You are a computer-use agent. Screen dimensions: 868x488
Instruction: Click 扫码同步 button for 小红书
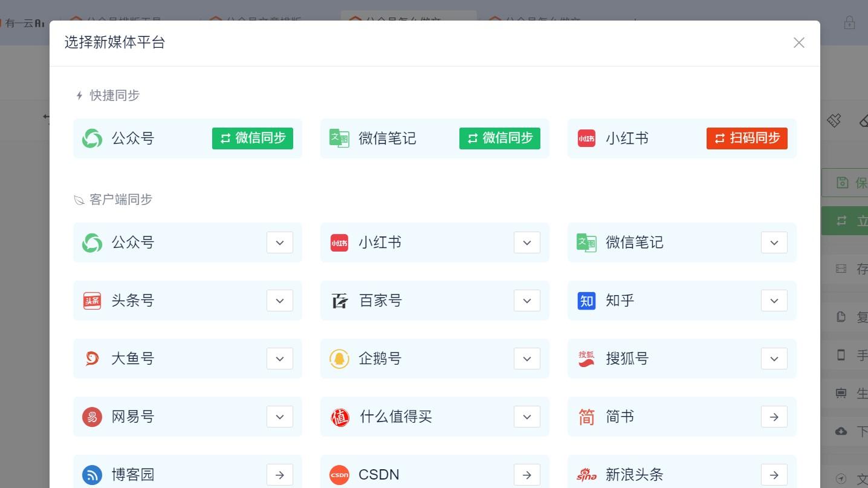747,138
